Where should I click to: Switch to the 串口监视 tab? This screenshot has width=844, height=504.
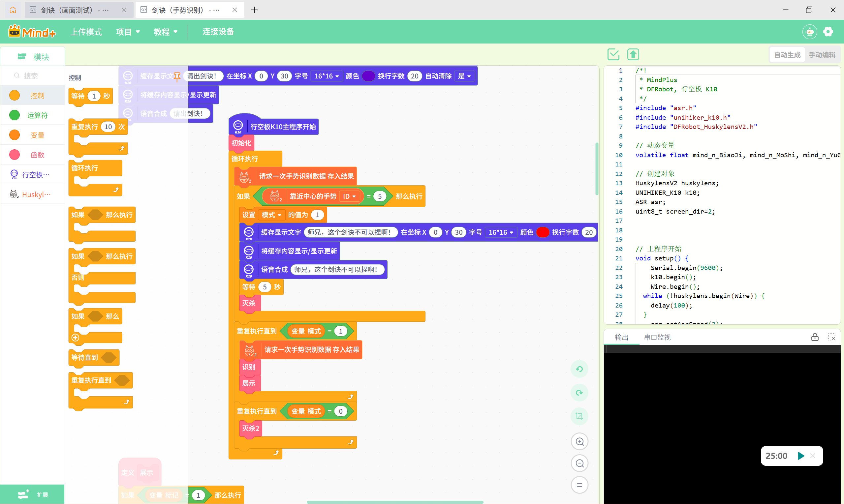point(657,337)
